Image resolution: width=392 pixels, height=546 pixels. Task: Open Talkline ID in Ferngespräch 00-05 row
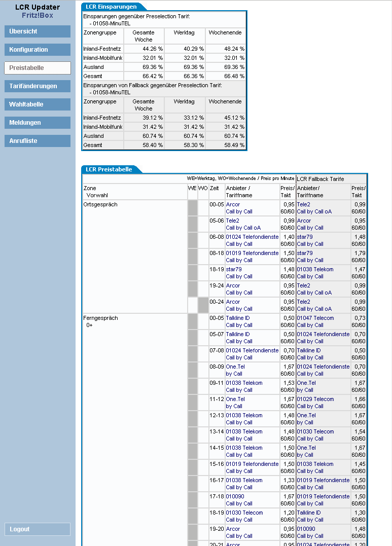[237, 318]
